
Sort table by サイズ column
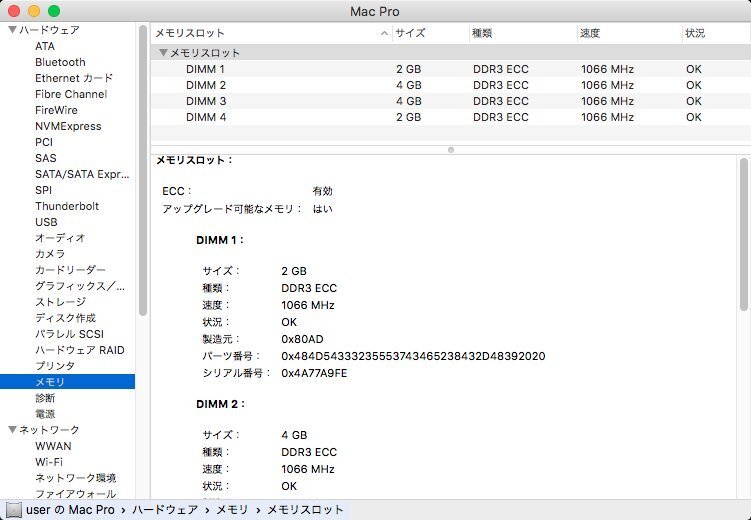(431, 33)
